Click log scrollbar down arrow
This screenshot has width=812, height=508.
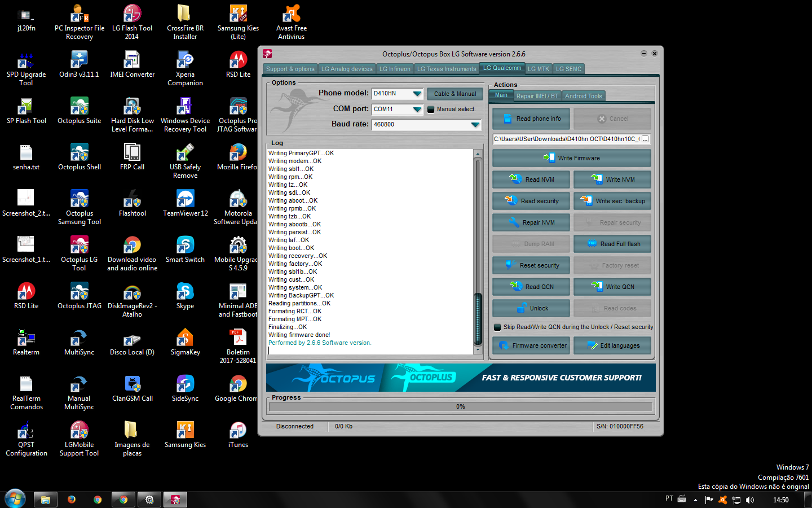(478, 351)
